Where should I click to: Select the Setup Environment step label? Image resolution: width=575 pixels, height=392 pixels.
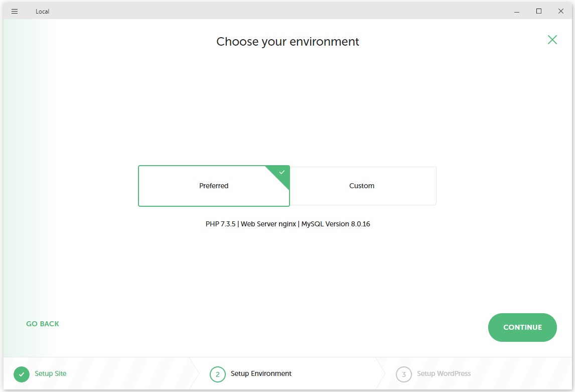click(x=261, y=374)
